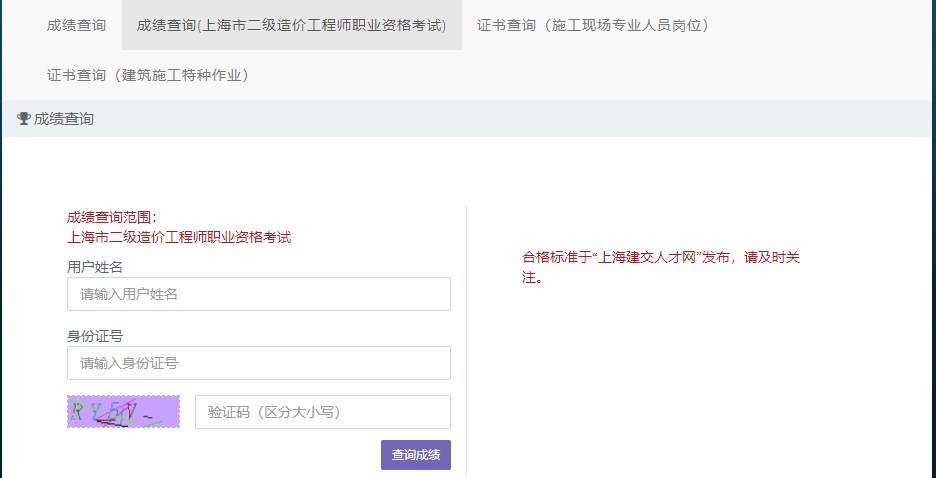Focus the 验证码（区分大小写）input box
This screenshot has height=478, width=936.
322,412
